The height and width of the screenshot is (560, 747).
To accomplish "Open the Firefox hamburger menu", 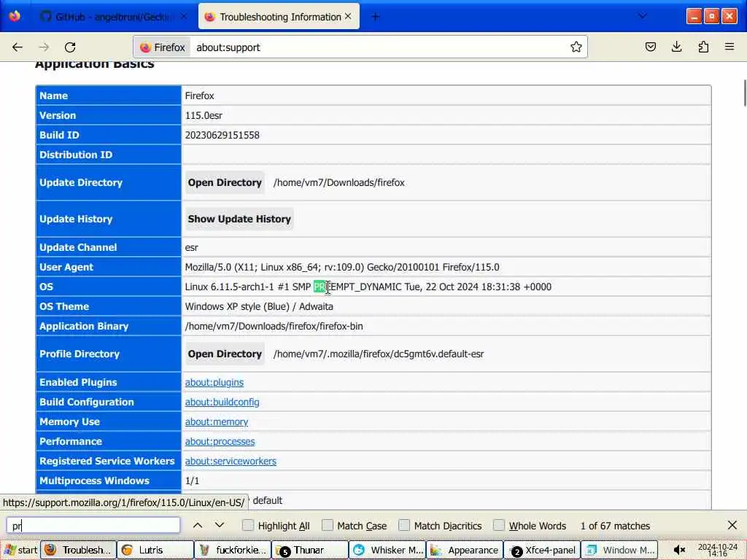I will pyautogui.click(x=729, y=47).
